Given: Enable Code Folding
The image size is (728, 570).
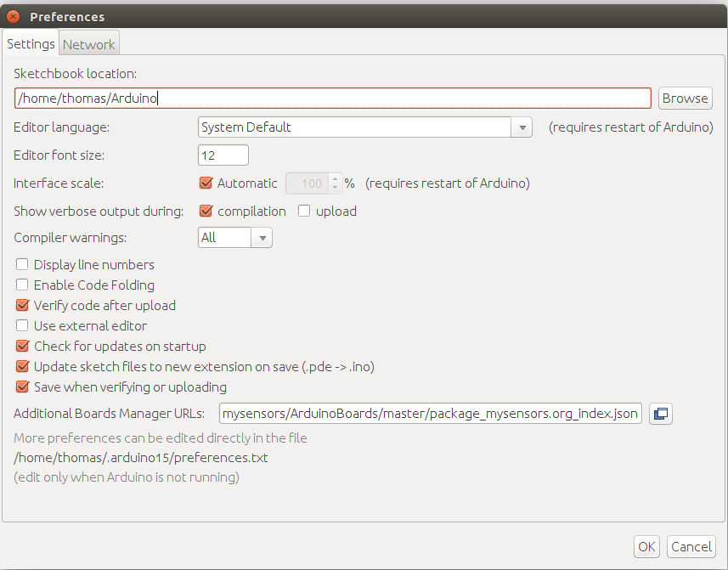Looking at the screenshot, I should tap(21, 285).
